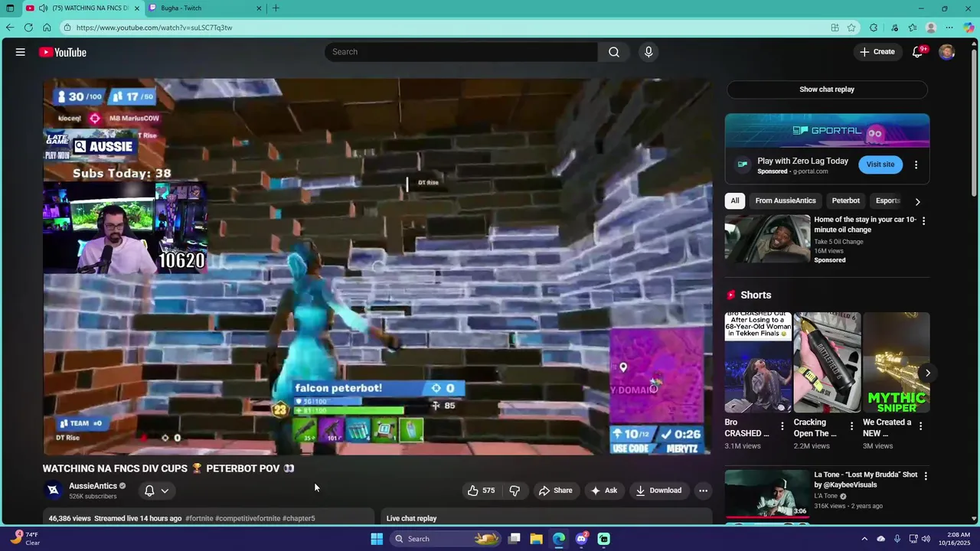Image resolution: width=980 pixels, height=551 pixels.
Task: Go to the YouTube home logo
Action: pyautogui.click(x=63, y=52)
